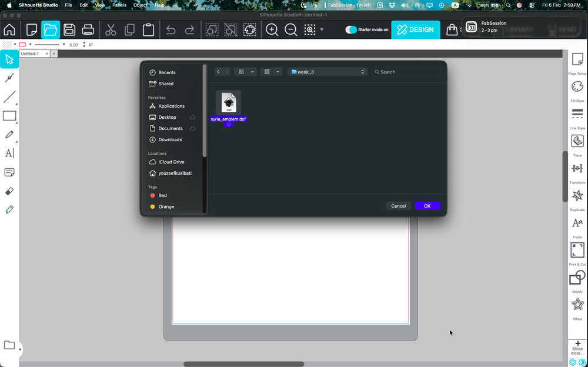Open line color dropdown arrow
Viewport: 588px width, 367px height.
point(31,44)
